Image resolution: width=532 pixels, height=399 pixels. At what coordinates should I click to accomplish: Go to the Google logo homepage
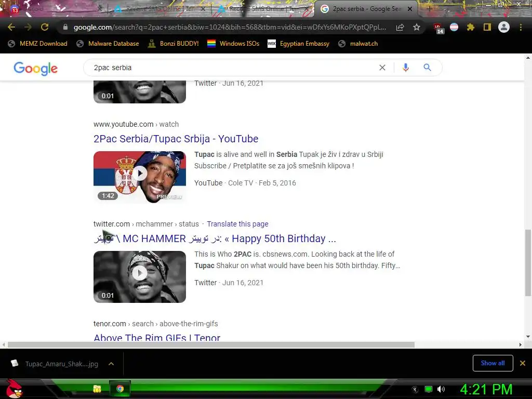point(36,69)
